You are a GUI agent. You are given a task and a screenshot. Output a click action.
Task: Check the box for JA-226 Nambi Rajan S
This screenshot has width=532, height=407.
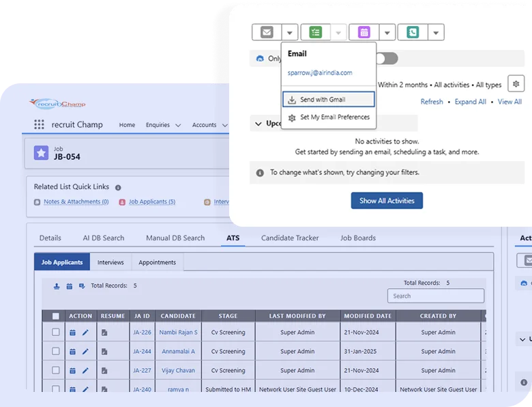56,333
